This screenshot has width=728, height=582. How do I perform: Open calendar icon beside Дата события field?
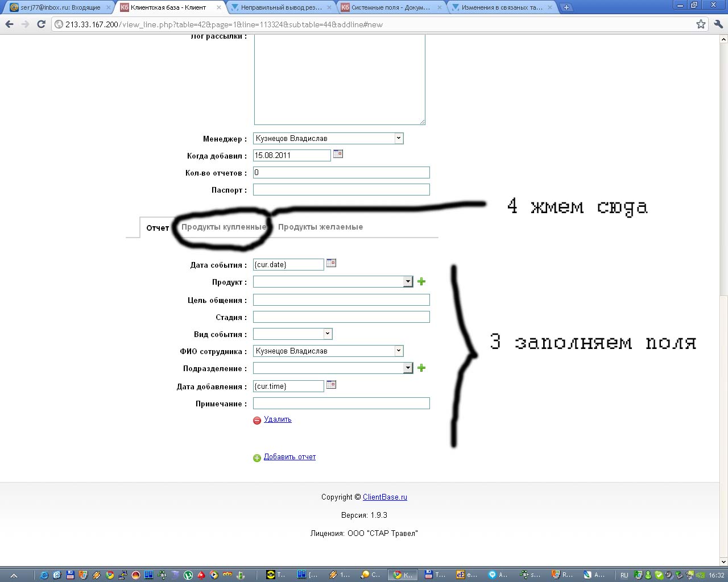click(x=331, y=263)
